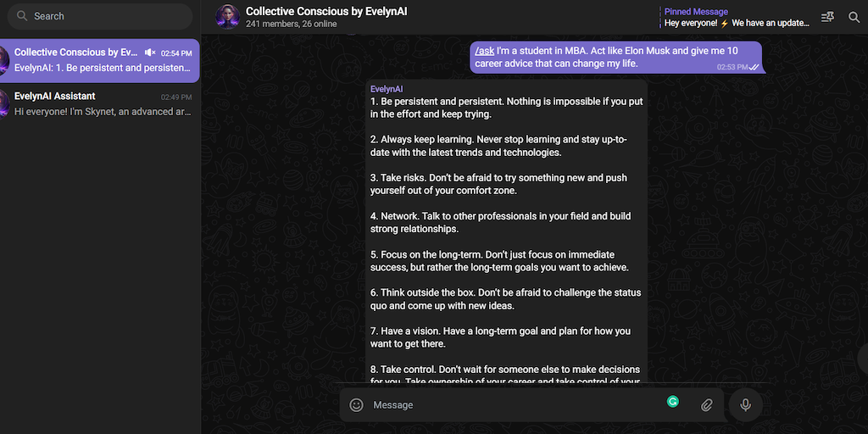Image resolution: width=868 pixels, height=434 pixels.
Task: Click the EvelynAI career advice reply bubble
Action: pos(506,229)
